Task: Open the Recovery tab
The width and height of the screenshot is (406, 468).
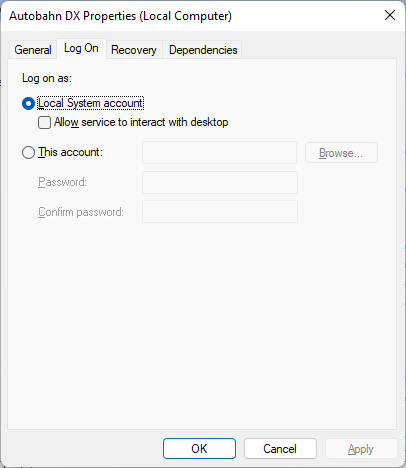Action: pyautogui.click(x=134, y=50)
